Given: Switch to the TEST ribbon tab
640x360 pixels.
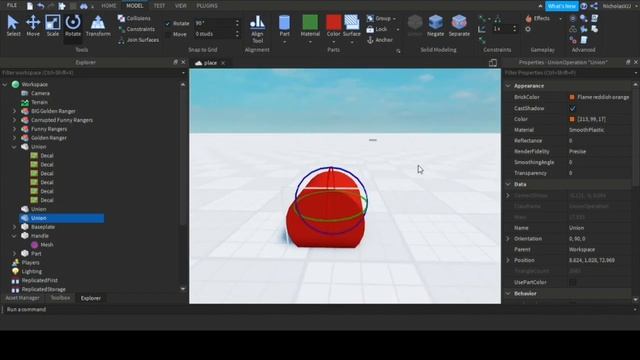Looking at the screenshot, I should [x=159, y=6].
